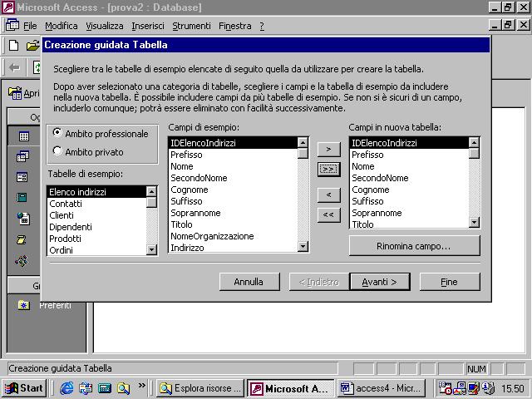The image size is (532, 399).
Task: Click the Microsoft Access taskbar button
Action: tap(291, 388)
